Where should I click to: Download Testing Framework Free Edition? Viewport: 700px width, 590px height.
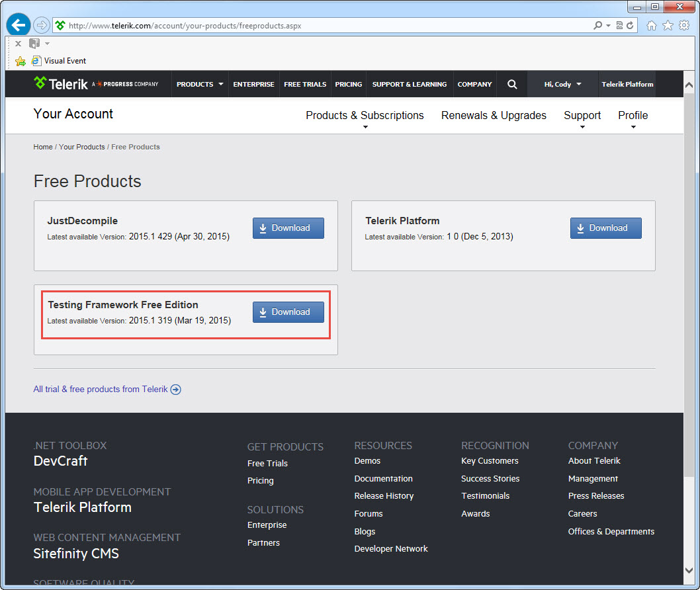click(288, 312)
